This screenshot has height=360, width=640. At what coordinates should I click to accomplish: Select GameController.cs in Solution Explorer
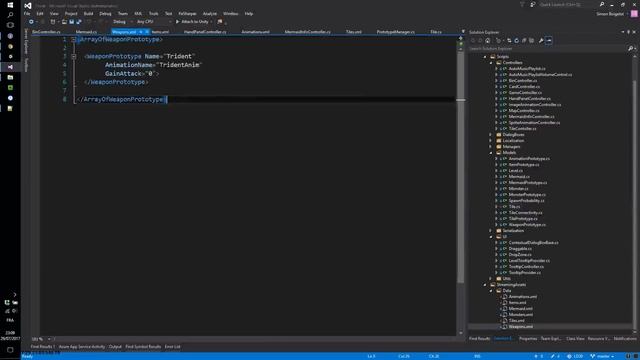point(525,93)
